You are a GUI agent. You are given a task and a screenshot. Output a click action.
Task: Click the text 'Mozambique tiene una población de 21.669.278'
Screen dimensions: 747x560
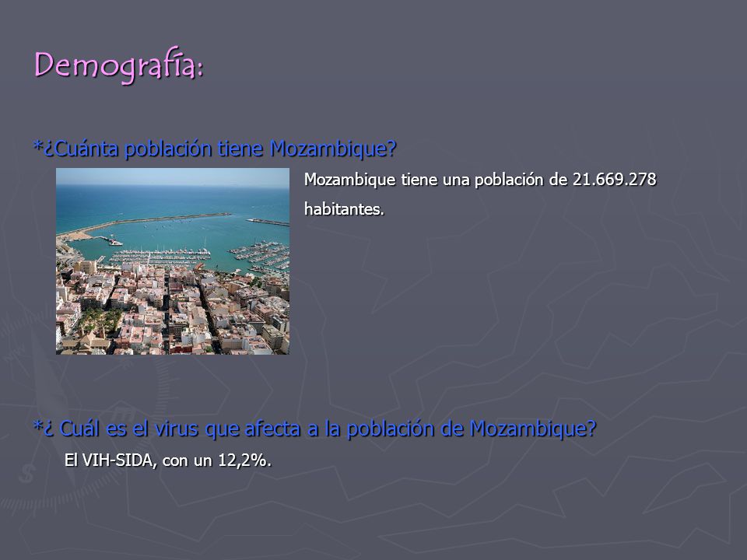pos(480,180)
